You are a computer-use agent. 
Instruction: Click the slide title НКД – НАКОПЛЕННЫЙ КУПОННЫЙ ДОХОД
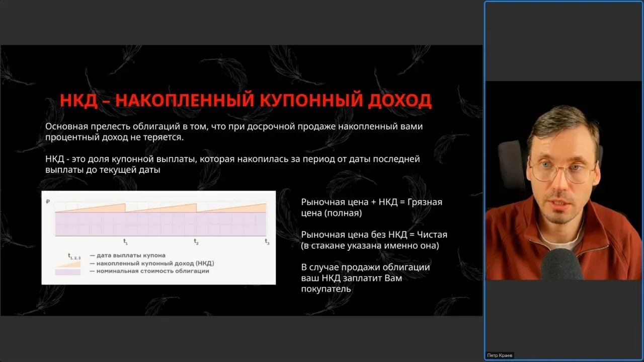[246, 101]
